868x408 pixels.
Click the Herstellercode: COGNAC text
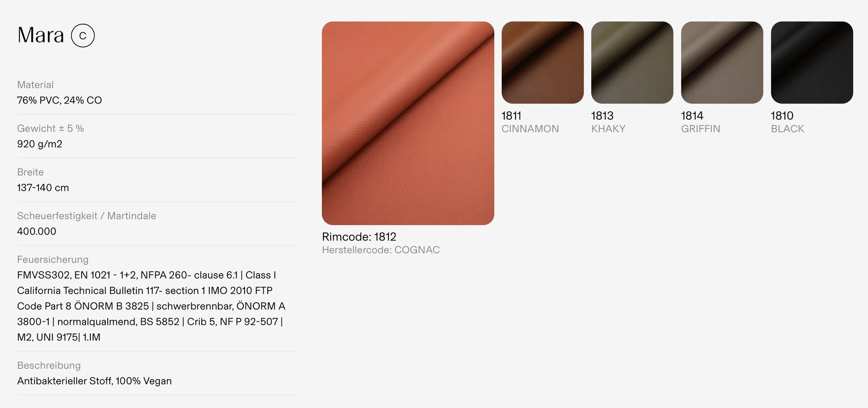[381, 250]
